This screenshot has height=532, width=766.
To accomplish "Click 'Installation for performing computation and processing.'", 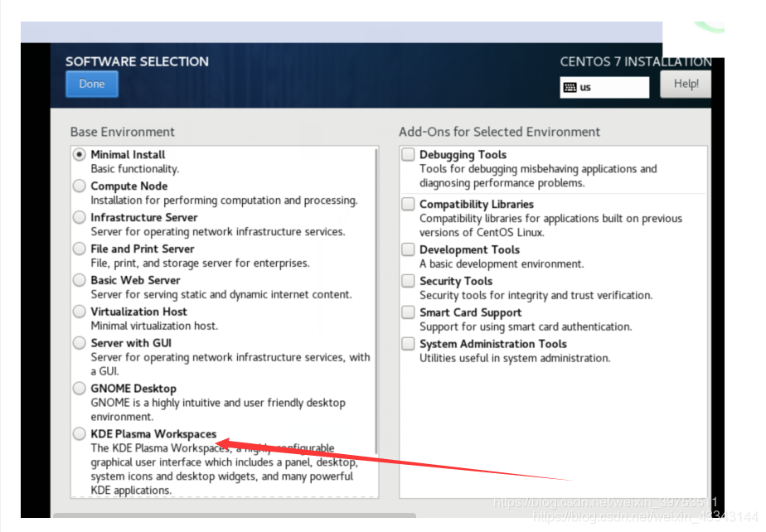I will (x=224, y=201).
